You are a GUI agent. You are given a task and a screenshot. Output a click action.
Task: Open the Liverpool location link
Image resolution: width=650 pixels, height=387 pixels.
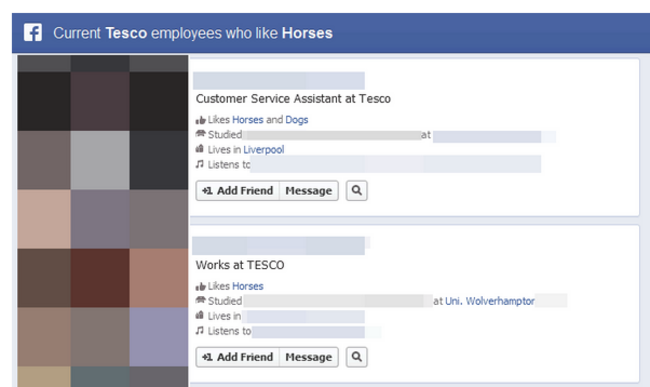pyautogui.click(x=264, y=150)
